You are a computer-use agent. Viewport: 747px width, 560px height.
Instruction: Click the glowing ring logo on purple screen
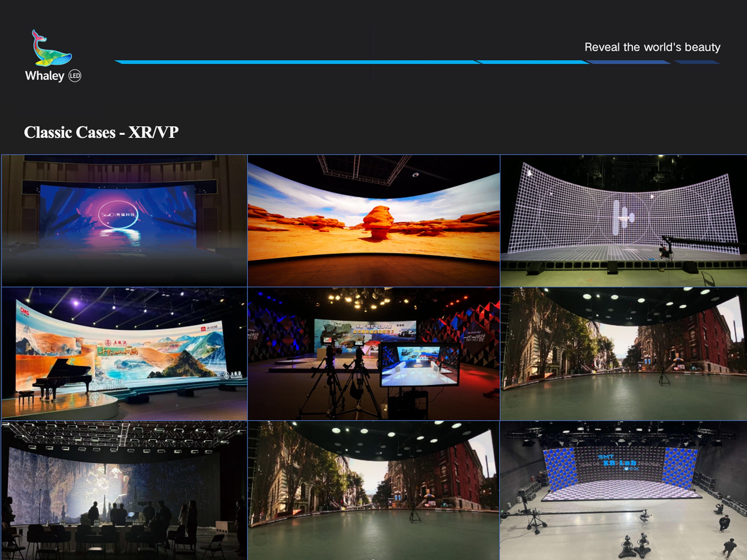118,214
